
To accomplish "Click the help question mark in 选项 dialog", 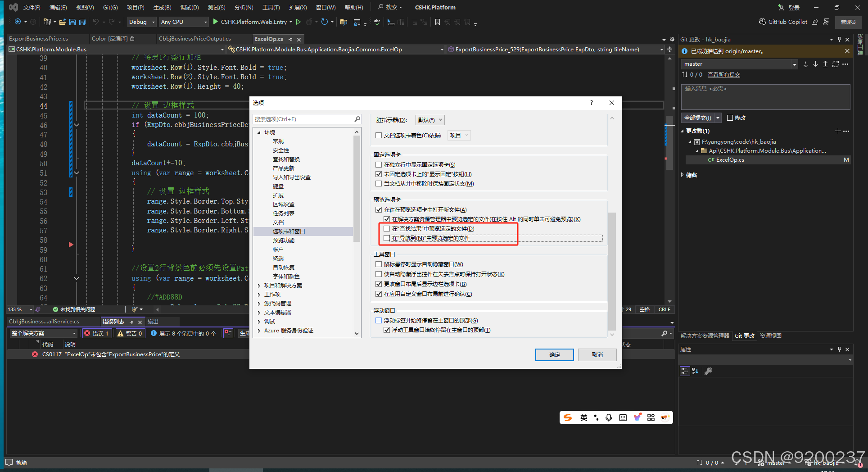I will tap(592, 103).
